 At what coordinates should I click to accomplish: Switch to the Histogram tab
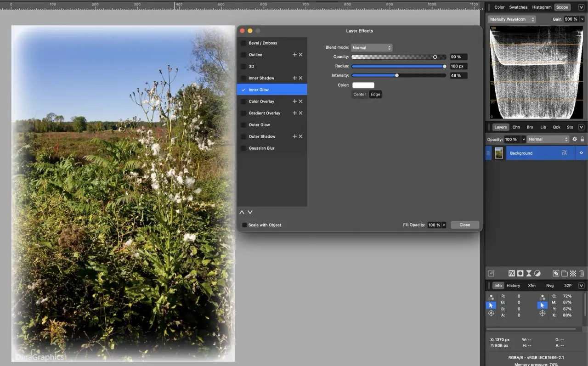pyautogui.click(x=542, y=7)
